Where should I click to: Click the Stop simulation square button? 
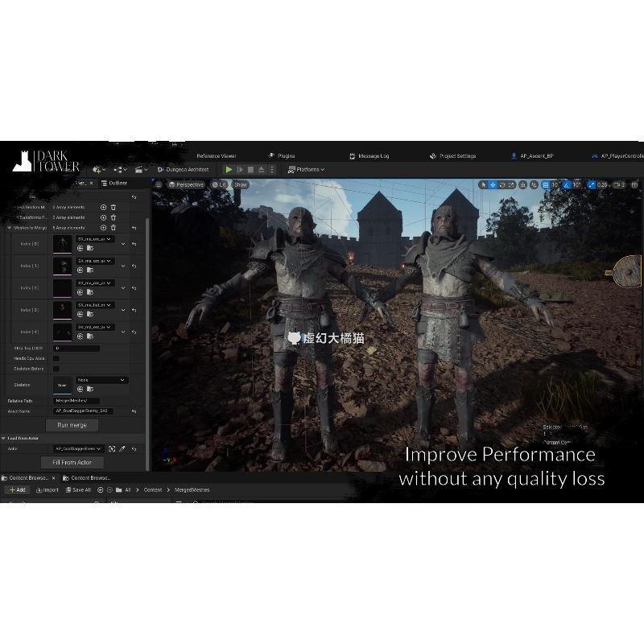250,169
